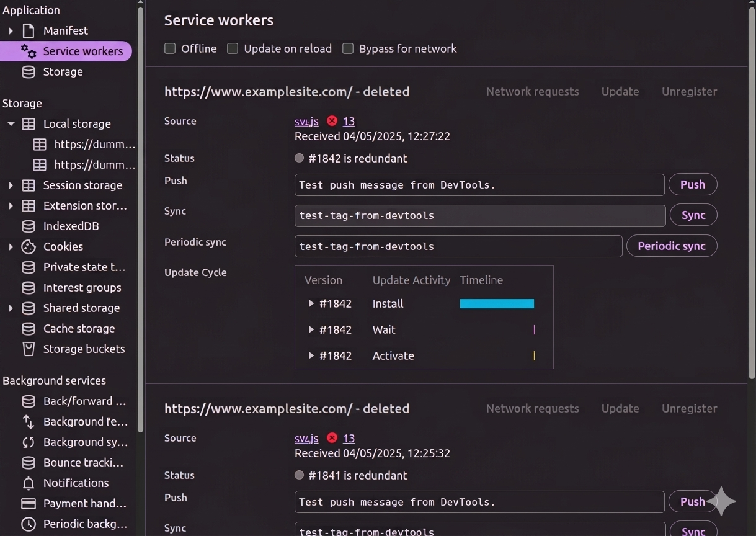Screen dimensions: 756x536
Task: Open the Cache storage item
Action: 79,328
